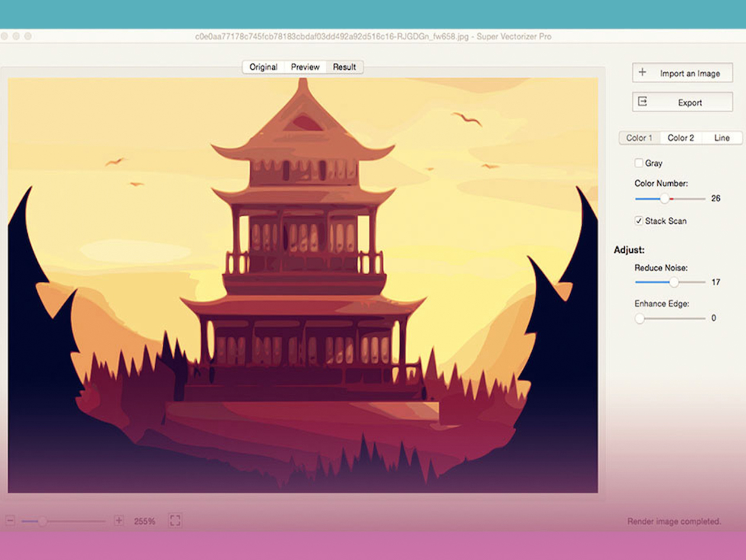
Task: Click the Reduce Noise slider handle
Action: (x=674, y=282)
